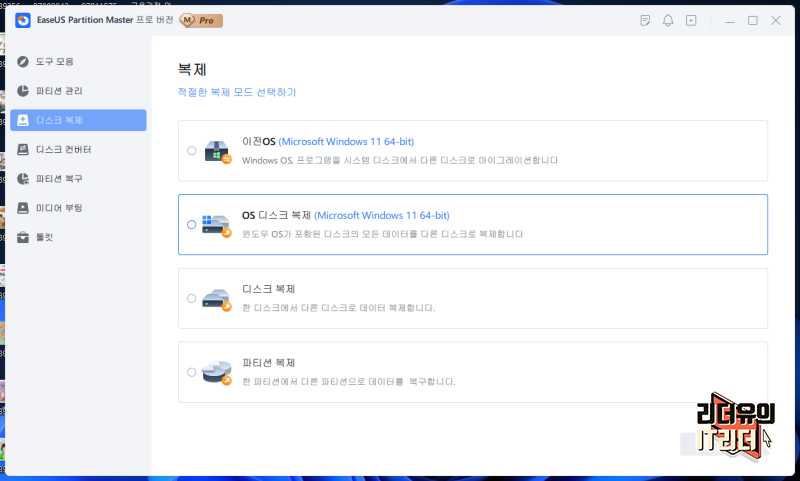Select the 디스크 복제 option radio button
800x481 pixels.
pyautogui.click(x=191, y=298)
